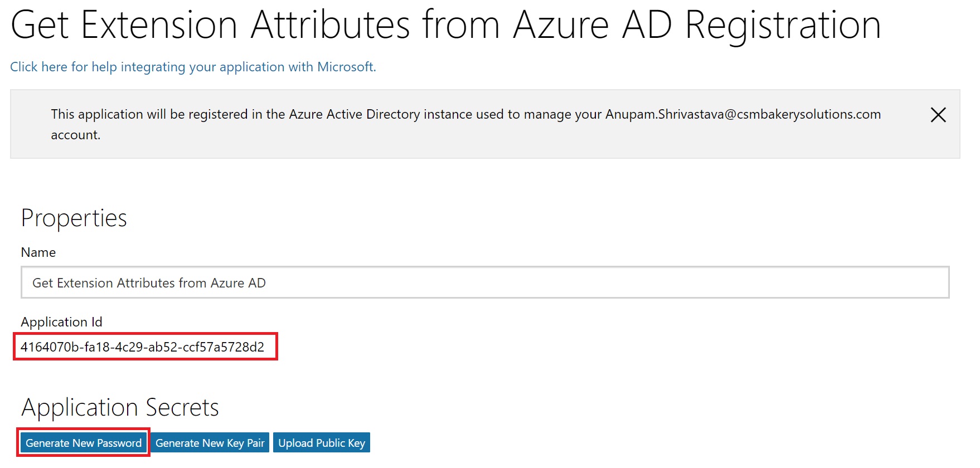Click Upload Public Key button

tap(322, 443)
